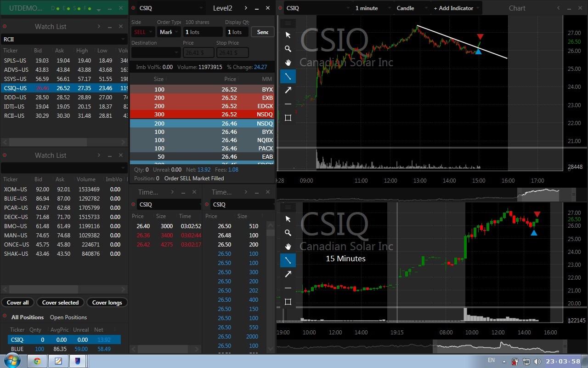Toggle the red link indicator on the Level2 panel

[x=133, y=8]
